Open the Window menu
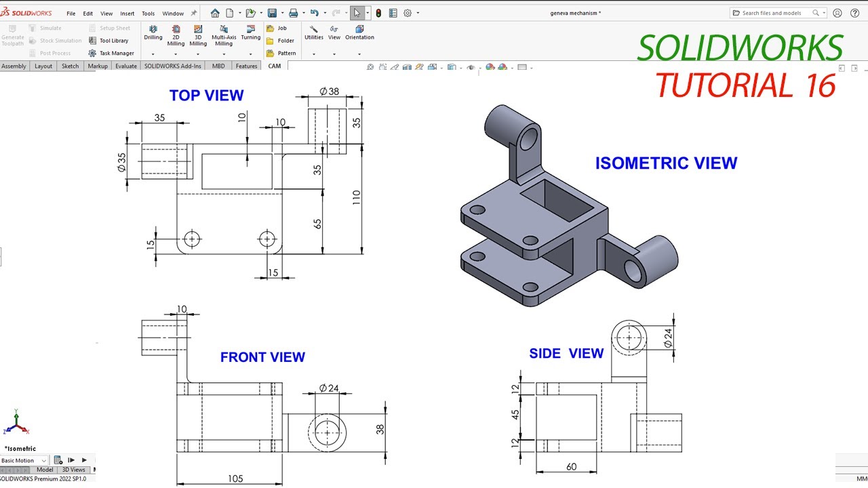This screenshot has width=868, height=488. point(173,13)
